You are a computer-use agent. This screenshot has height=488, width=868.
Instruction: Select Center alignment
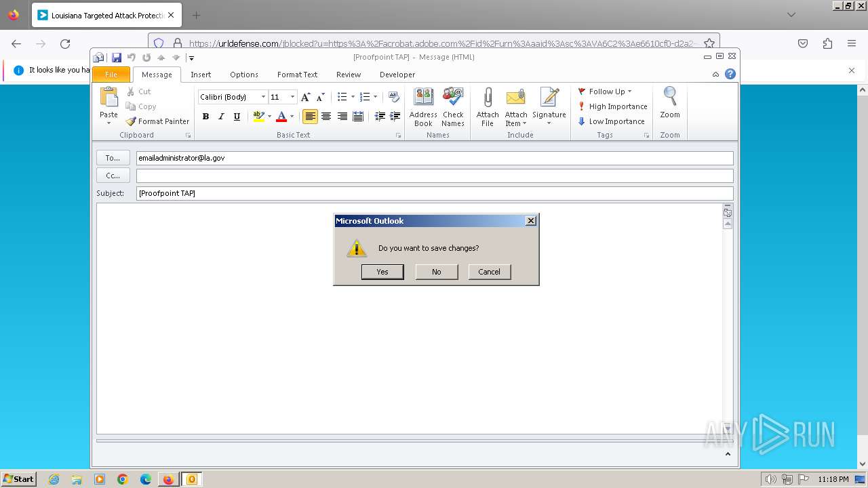326,117
